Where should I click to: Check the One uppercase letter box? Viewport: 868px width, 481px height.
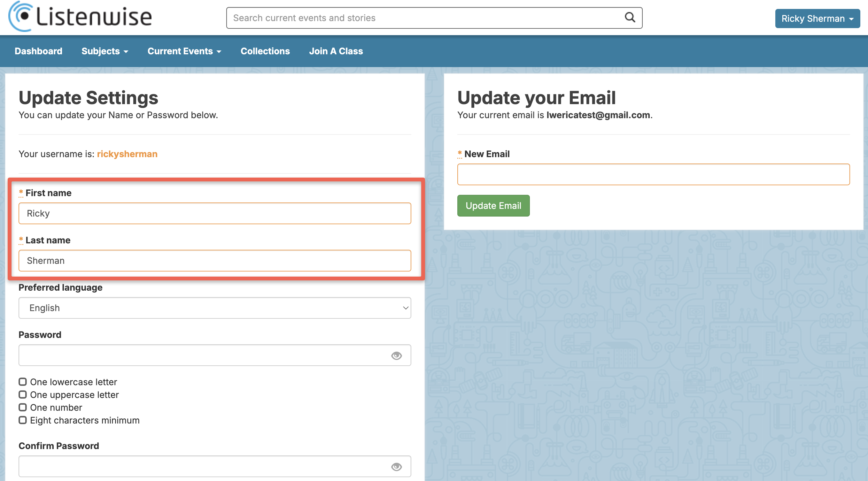[x=23, y=394]
